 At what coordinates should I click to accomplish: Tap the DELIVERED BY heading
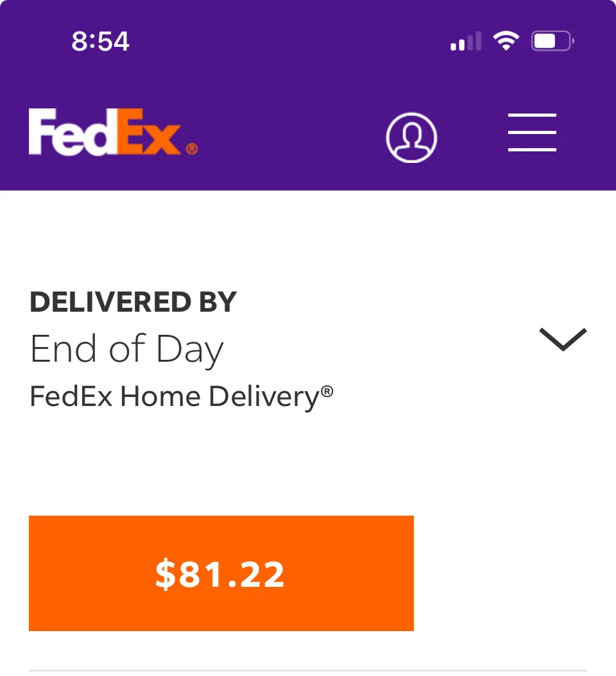pos(133,302)
